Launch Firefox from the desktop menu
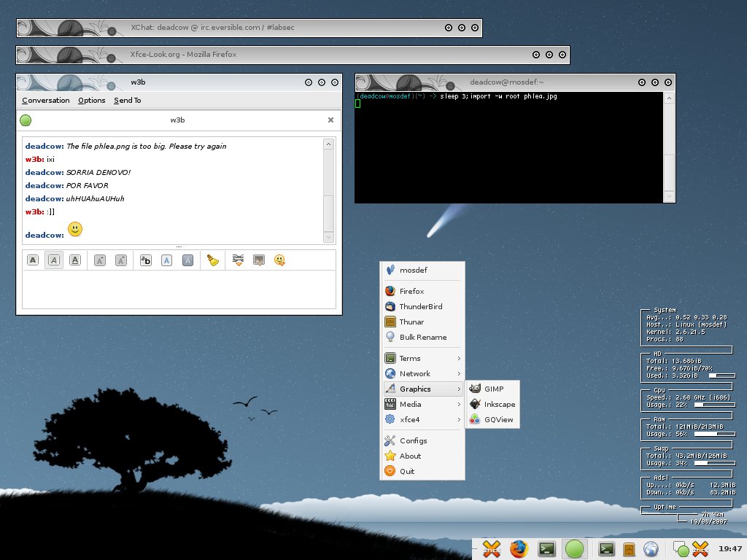Image resolution: width=747 pixels, height=560 pixels. click(x=422, y=291)
